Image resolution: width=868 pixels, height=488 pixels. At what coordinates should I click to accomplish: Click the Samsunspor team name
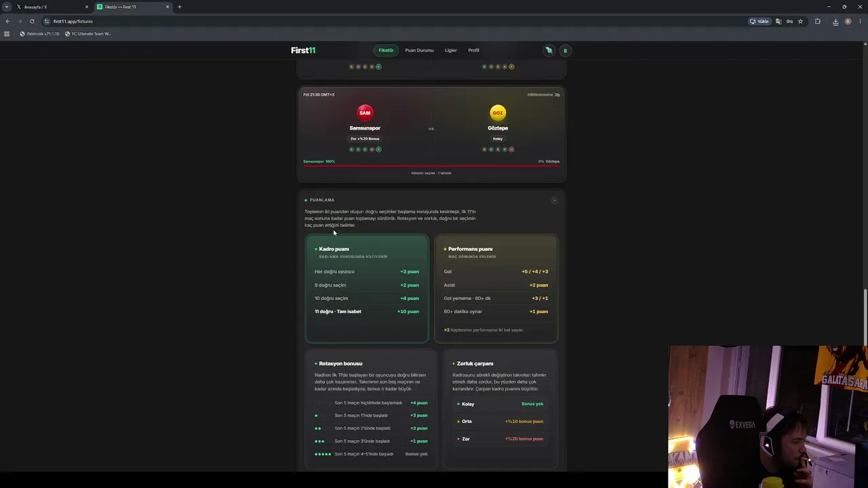click(365, 128)
